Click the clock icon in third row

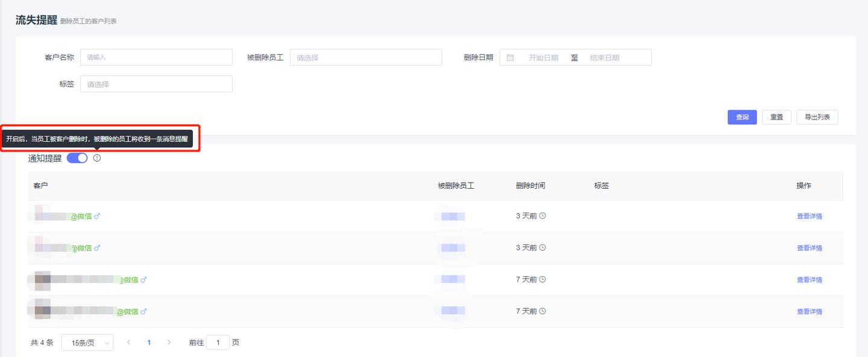pyautogui.click(x=542, y=280)
